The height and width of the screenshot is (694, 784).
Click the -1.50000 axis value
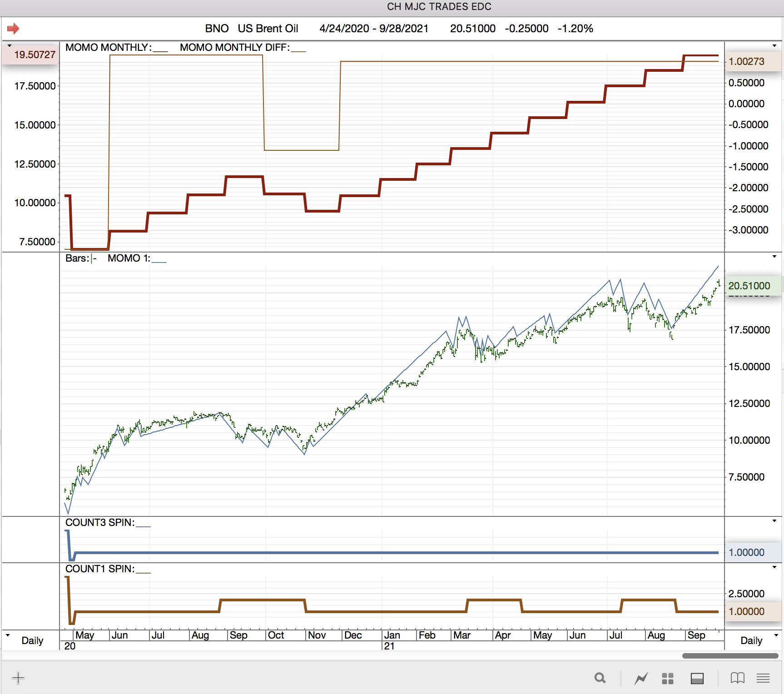coord(749,167)
